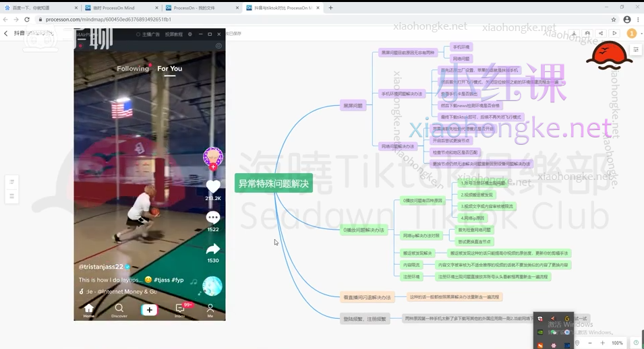The width and height of the screenshot is (644, 349).
Task: Select the 黑屏问题 mind map node
Action: click(x=353, y=106)
